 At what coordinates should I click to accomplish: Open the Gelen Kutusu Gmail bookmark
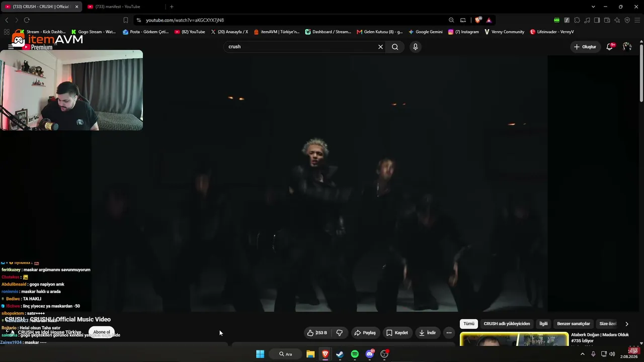tap(379, 32)
